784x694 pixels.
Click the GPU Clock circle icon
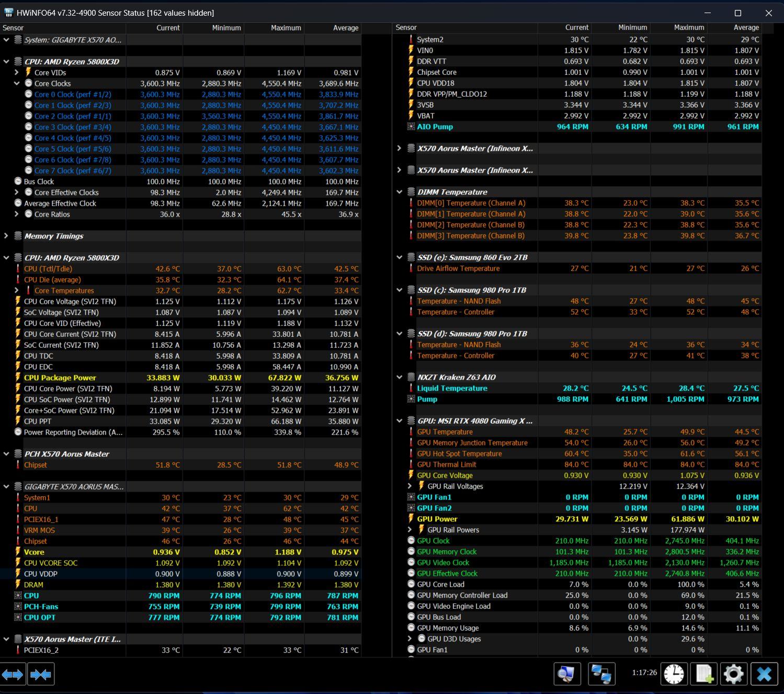point(412,541)
